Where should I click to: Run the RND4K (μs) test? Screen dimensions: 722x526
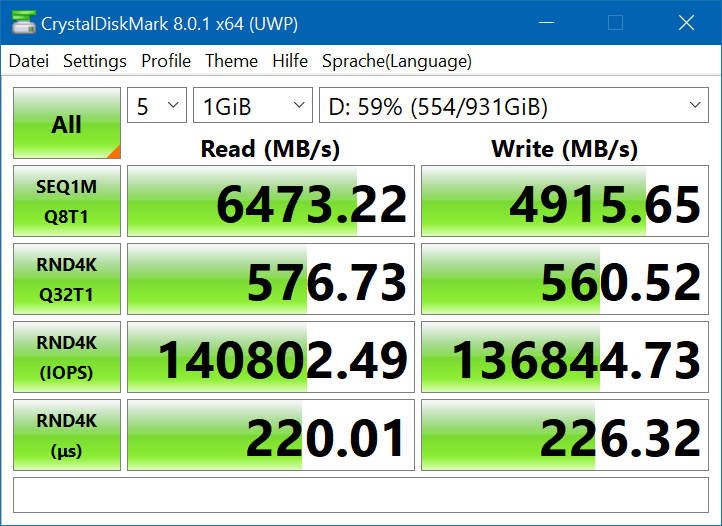coord(67,435)
